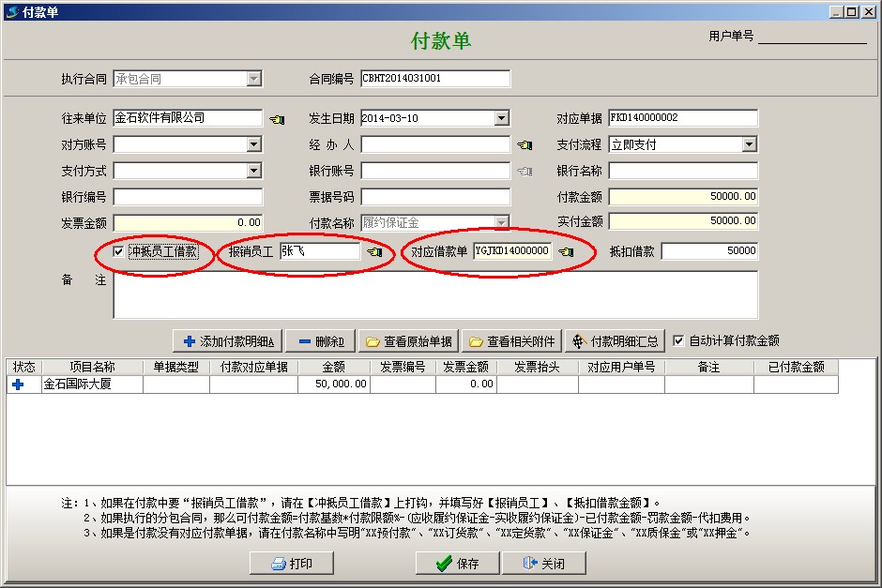882x588 pixels.
Task: Toggle the 冲抵员工借款 checkbox
Action: [118, 251]
